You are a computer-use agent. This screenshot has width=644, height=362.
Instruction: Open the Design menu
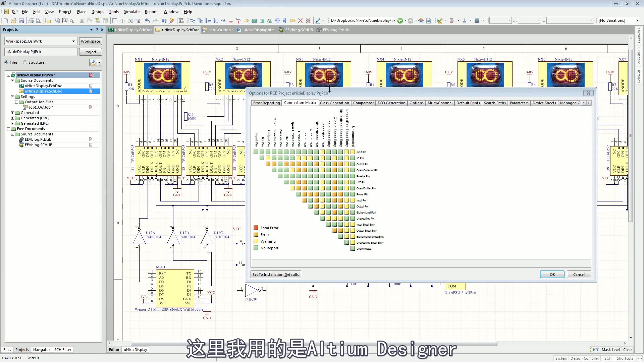click(97, 12)
